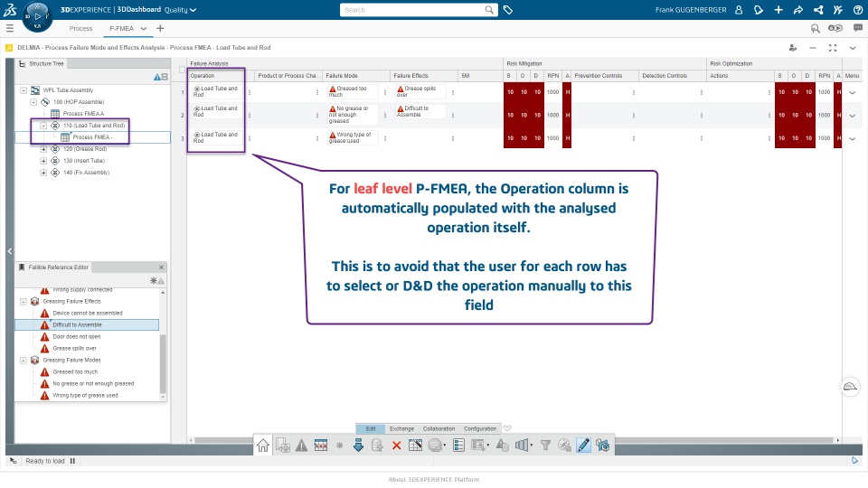Screen dimensions: 868x488
Task: Collapse the 100 (HOP Assemble) node
Action: click(x=33, y=102)
